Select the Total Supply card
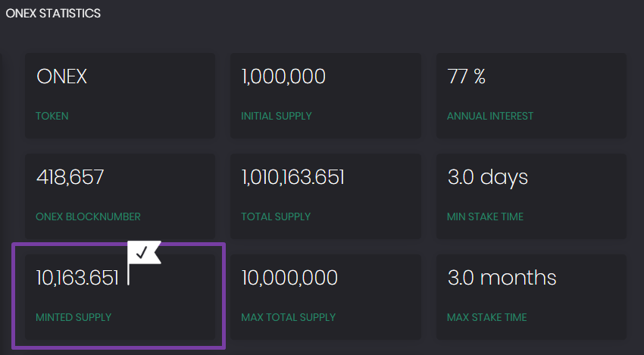644x355 pixels. point(326,196)
